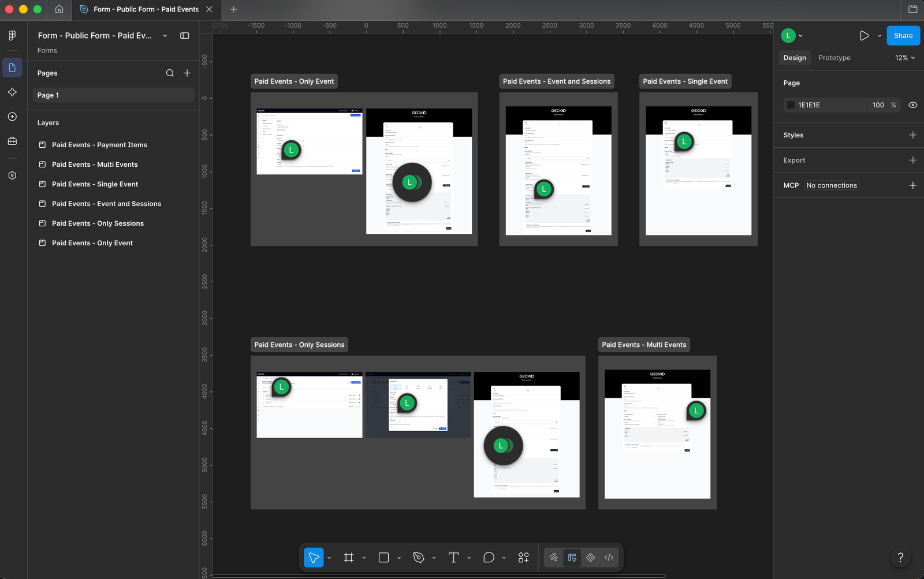Open the Text tool options chevron
Viewport: 924px width, 579px height.
(x=469, y=558)
